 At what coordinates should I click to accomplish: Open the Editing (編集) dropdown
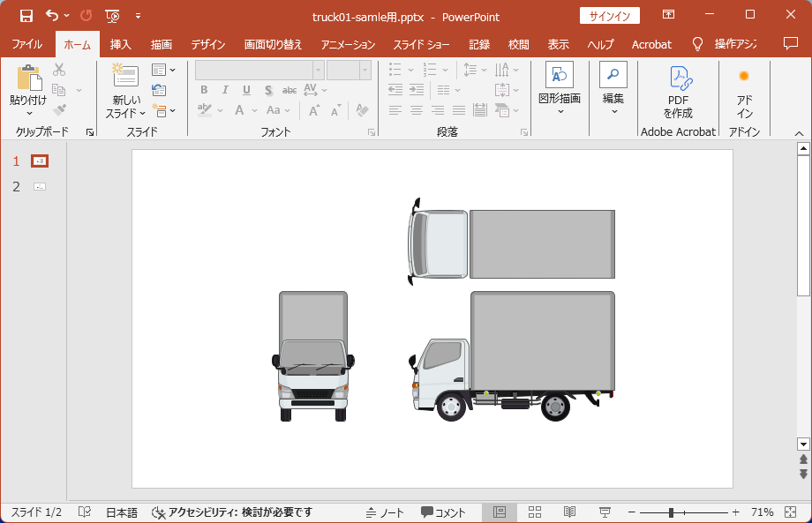[x=613, y=111]
